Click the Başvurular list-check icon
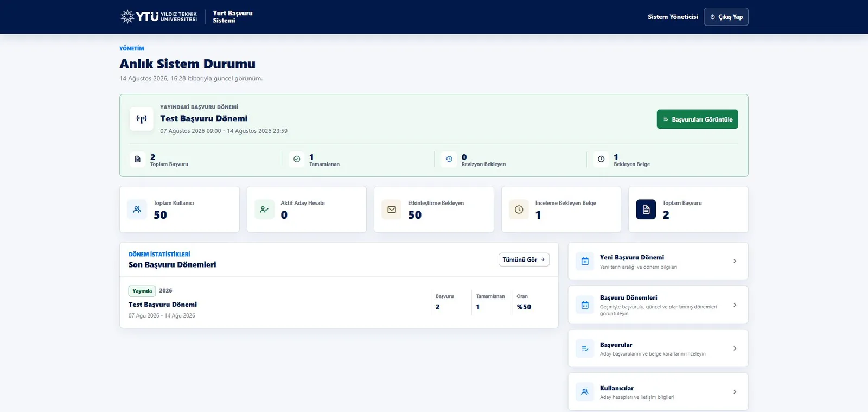868x412 pixels. (585, 348)
